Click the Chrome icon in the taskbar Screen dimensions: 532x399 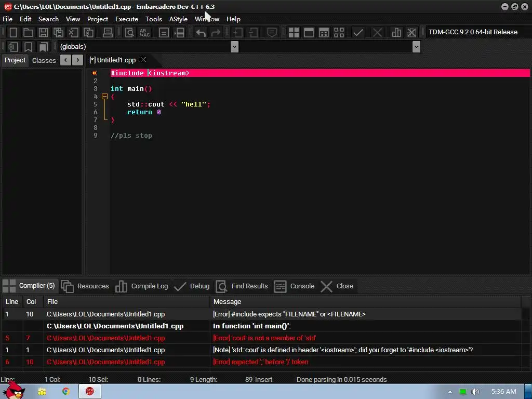point(66,392)
